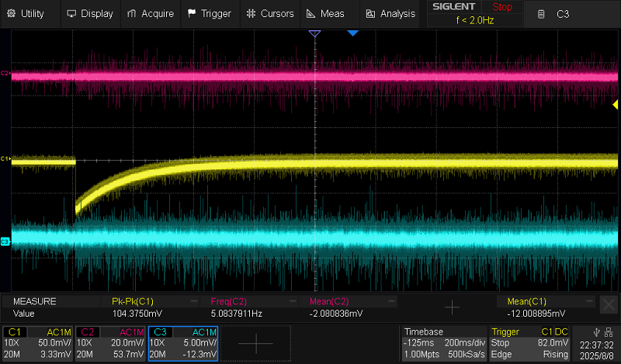
Task: Add a new measurement with plus icon
Action: click(451, 308)
